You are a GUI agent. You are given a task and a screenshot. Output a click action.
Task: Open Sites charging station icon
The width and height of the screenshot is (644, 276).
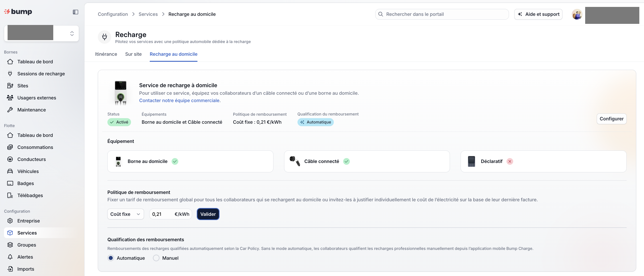coord(10,86)
